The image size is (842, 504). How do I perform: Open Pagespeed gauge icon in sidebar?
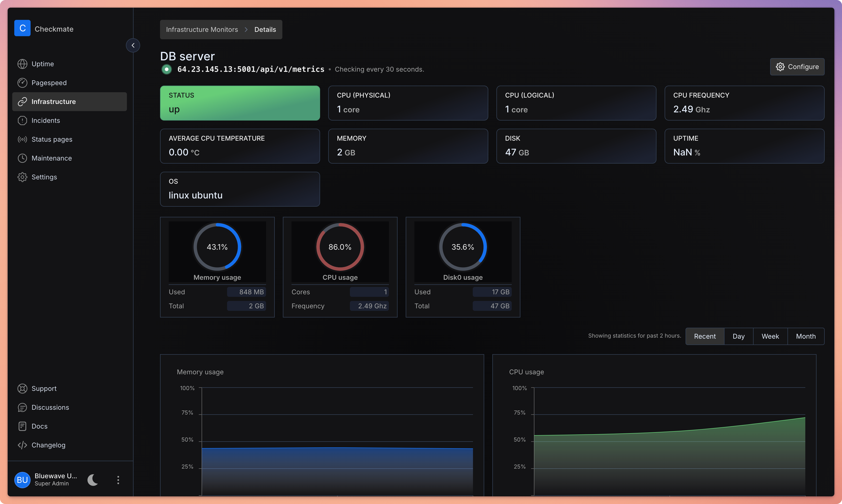pos(22,83)
